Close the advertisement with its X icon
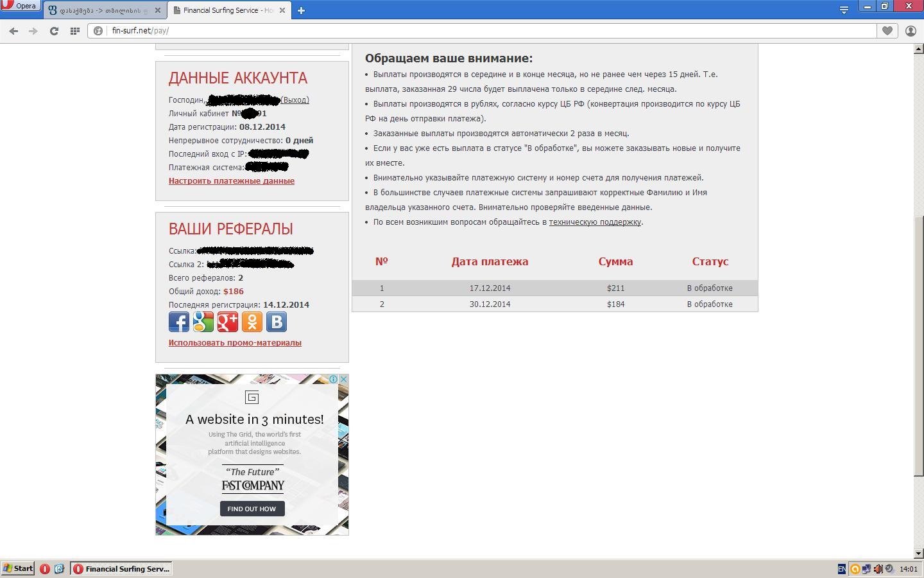924x578 pixels. click(x=343, y=380)
